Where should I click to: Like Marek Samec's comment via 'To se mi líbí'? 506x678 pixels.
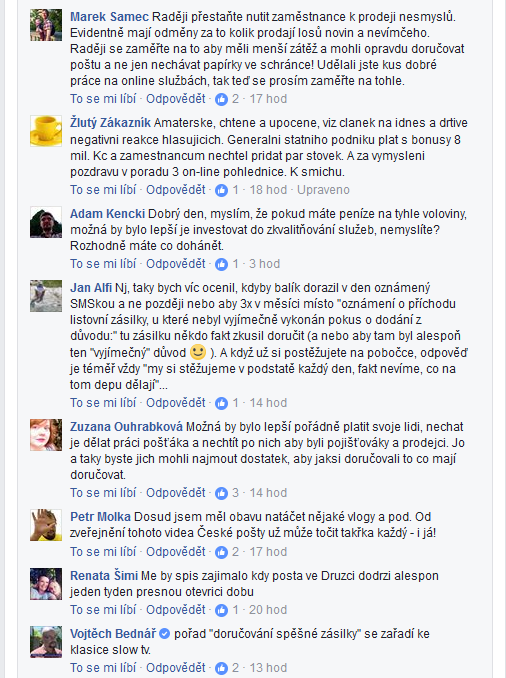103,99
